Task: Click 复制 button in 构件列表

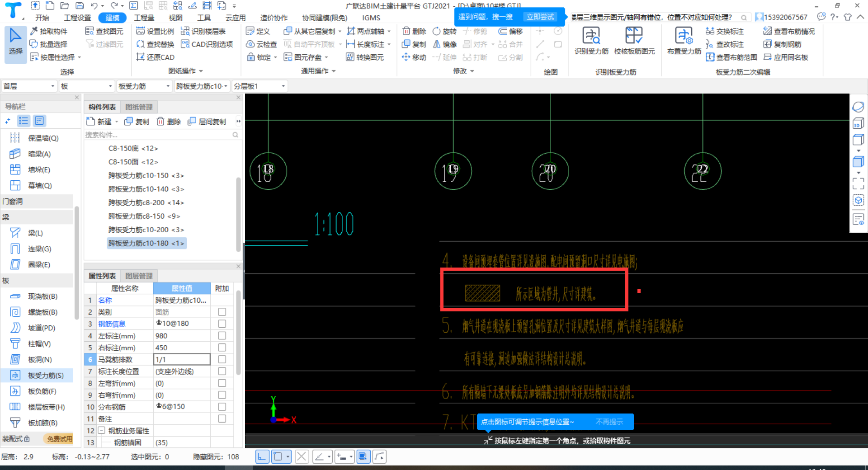Action: [x=137, y=122]
